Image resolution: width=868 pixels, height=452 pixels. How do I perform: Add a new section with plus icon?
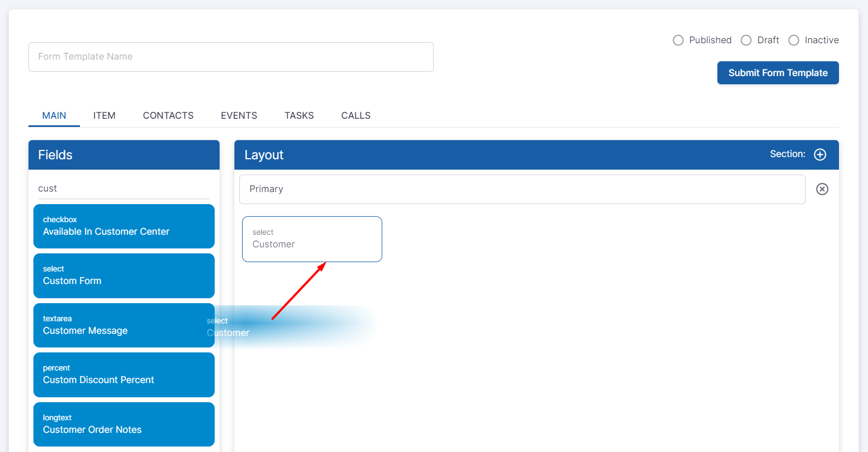[820, 154]
